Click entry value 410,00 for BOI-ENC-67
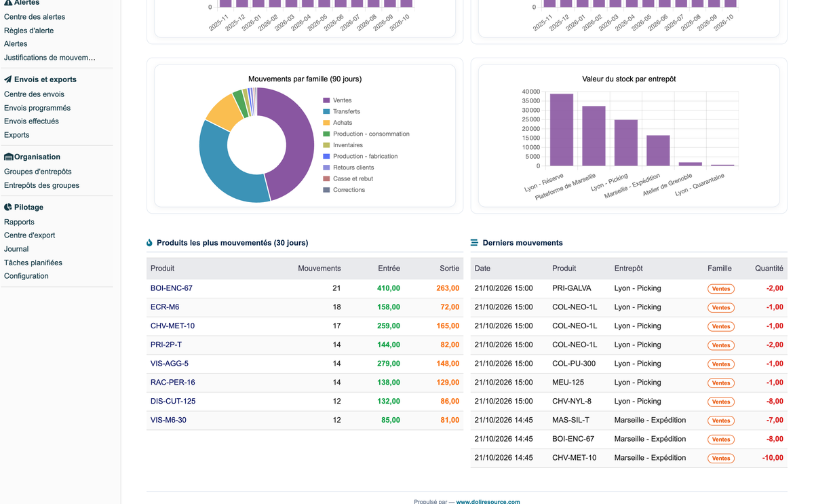The width and height of the screenshot is (814, 504). pos(389,288)
